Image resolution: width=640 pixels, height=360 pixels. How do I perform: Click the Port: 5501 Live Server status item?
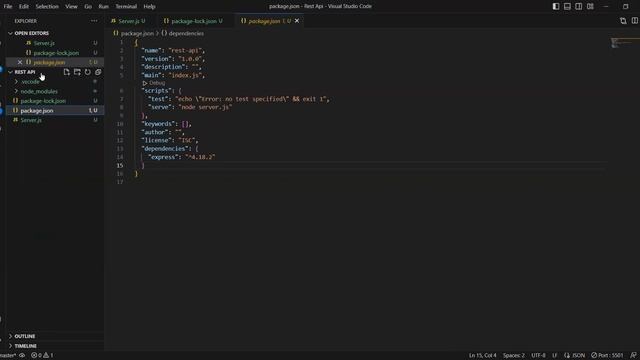click(x=607, y=356)
